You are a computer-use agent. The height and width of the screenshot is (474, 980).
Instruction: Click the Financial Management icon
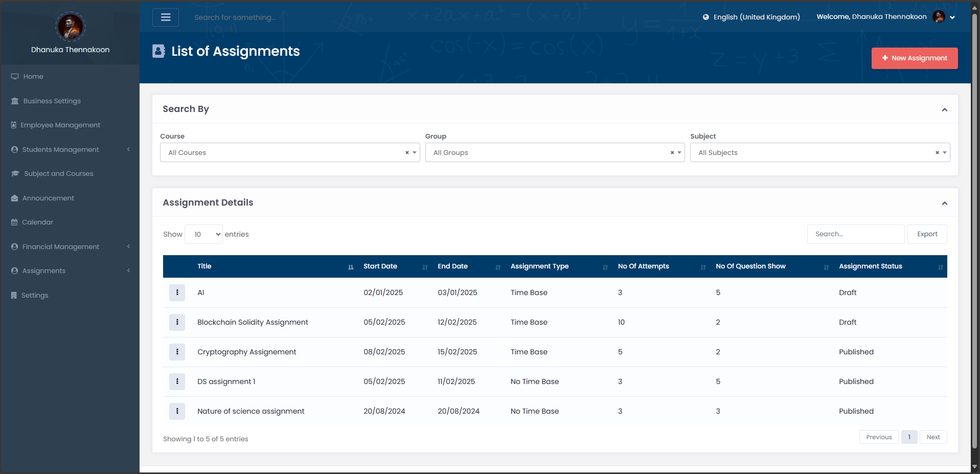(14, 247)
